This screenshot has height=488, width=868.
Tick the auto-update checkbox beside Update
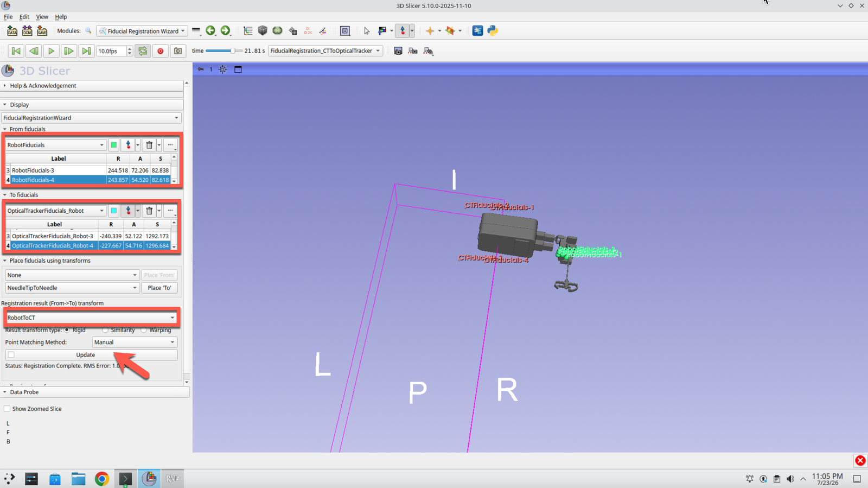coord(11,355)
